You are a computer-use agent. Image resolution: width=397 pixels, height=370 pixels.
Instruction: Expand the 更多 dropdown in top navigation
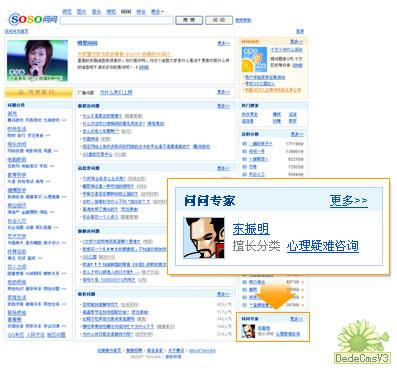(157, 12)
